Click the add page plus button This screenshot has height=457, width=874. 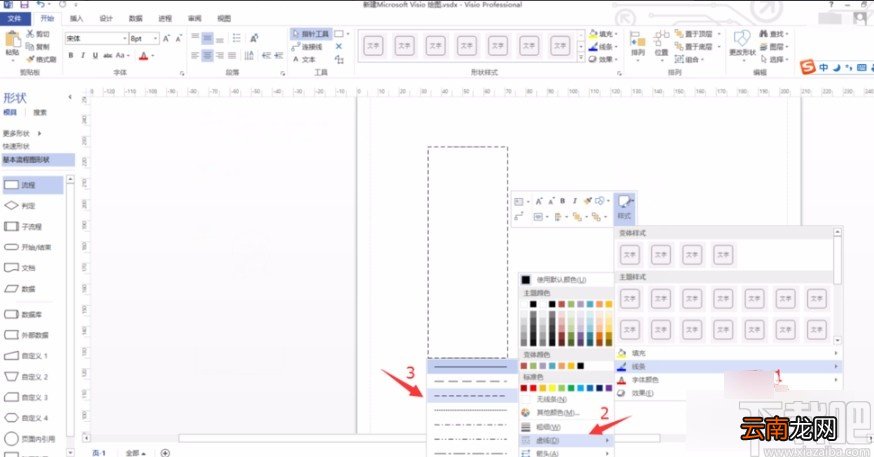(x=165, y=453)
